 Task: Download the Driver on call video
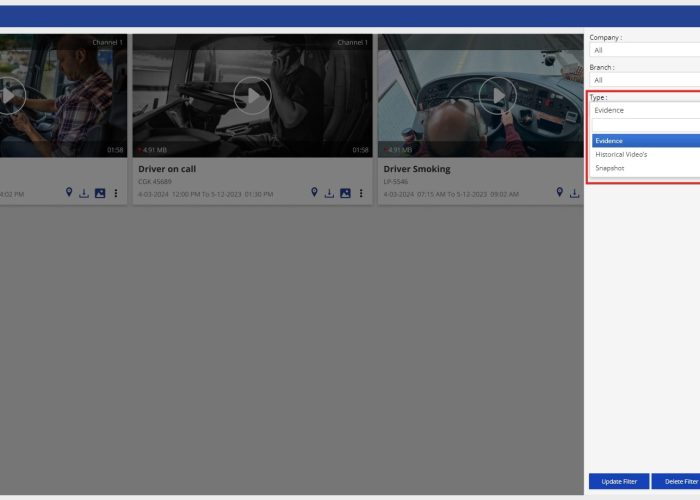coord(329,193)
